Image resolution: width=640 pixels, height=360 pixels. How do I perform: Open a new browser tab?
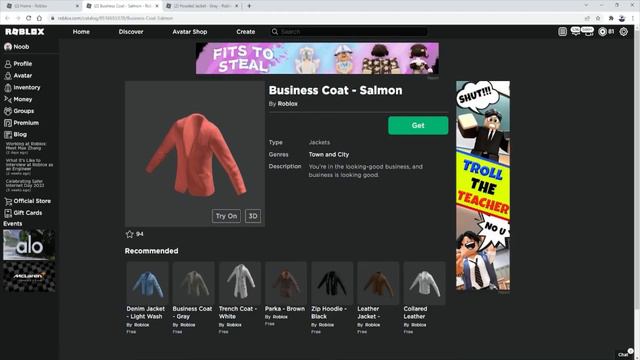[249, 6]
